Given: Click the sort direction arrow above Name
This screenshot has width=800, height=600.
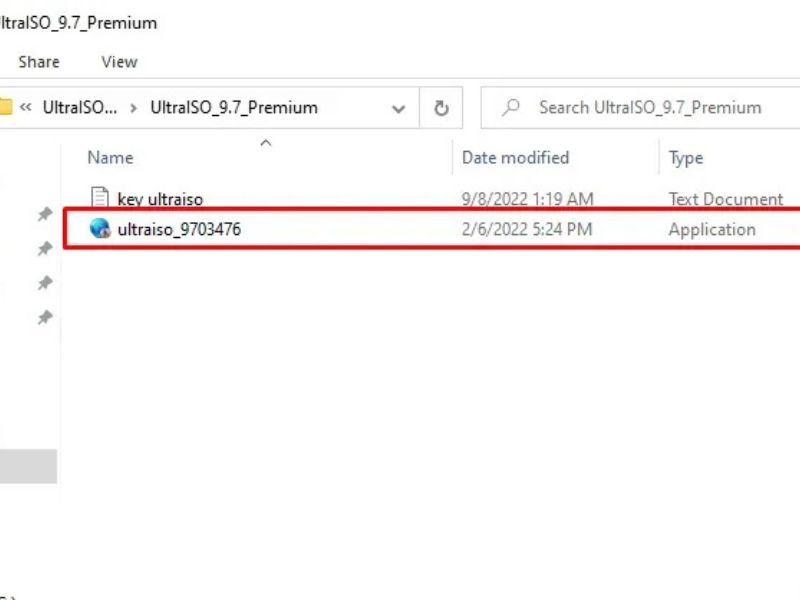Looking at the screenshot, I should pos(265,143).
